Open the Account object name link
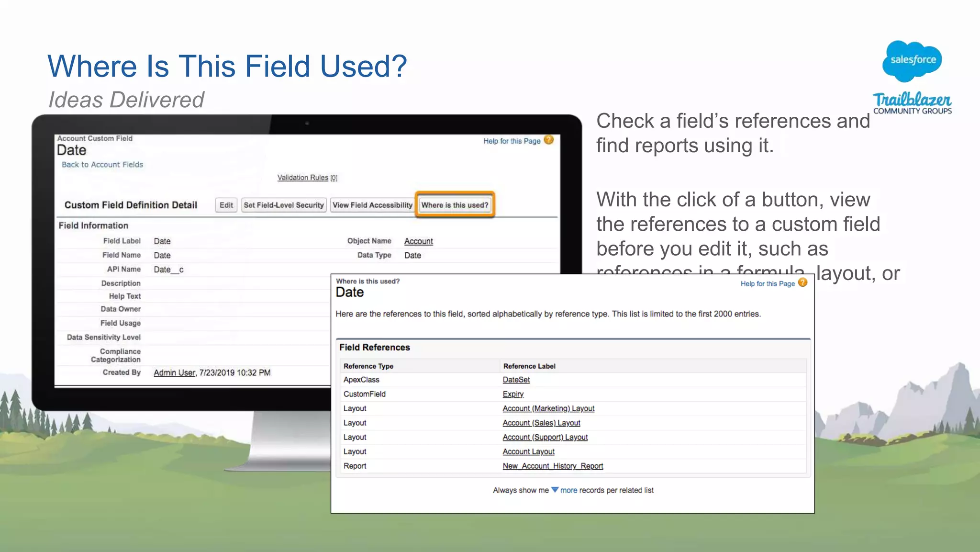Viewport: 980px width, 552px height. pos(418,241)
